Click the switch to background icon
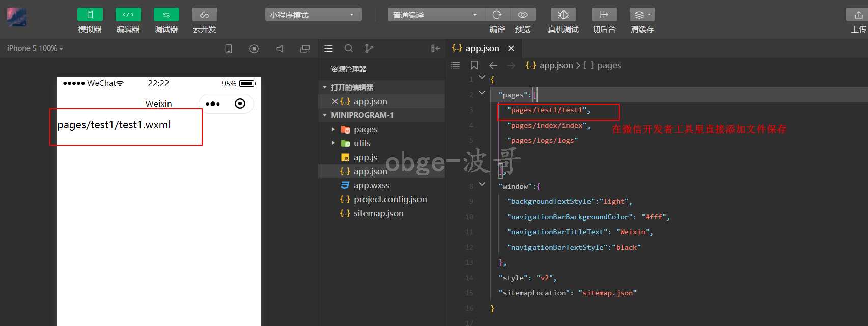The height and width of the screenshot is (326, 868). pos(604,15)
